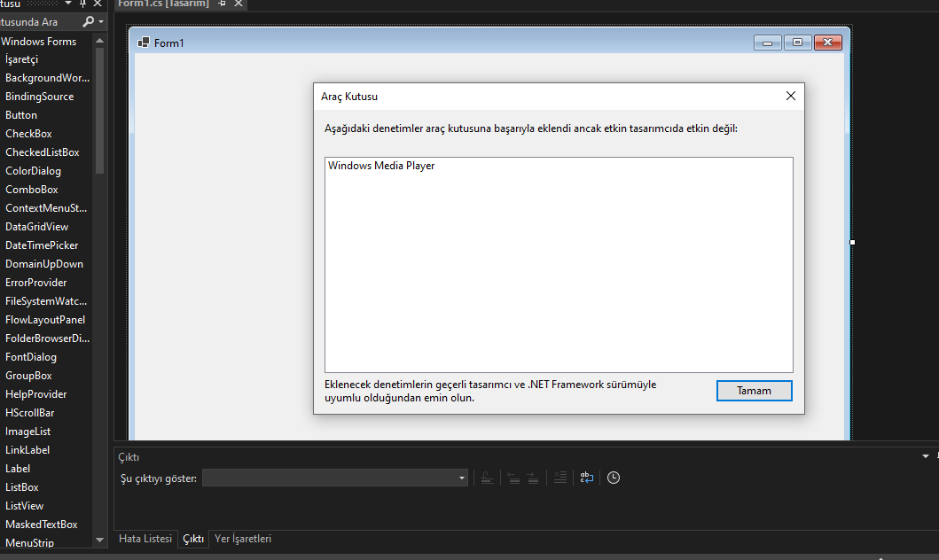Switch to Çıktı tab
The image size is (939, 560).
click(x=192, y=539)
